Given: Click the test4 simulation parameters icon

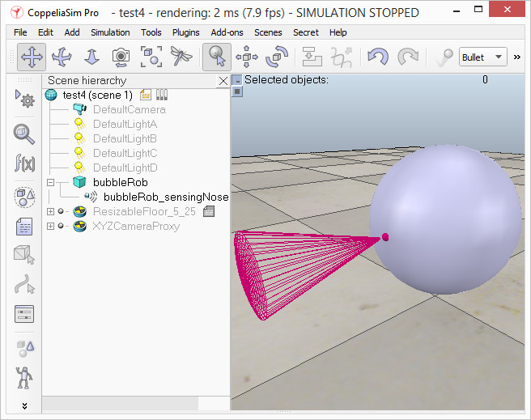Looking at the screenshot, I should tap(162, 95).
